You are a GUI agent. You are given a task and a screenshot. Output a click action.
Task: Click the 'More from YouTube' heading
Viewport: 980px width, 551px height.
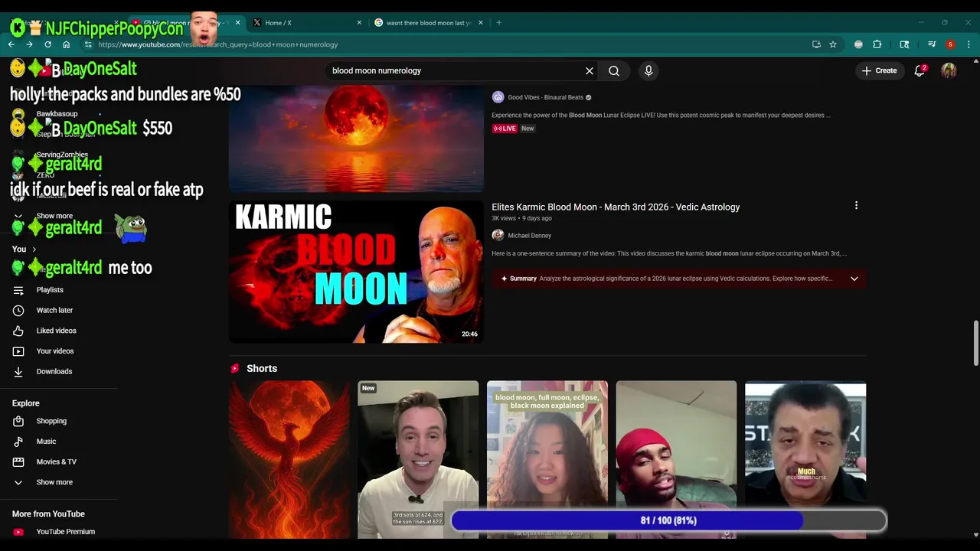(x=48, y=514)
